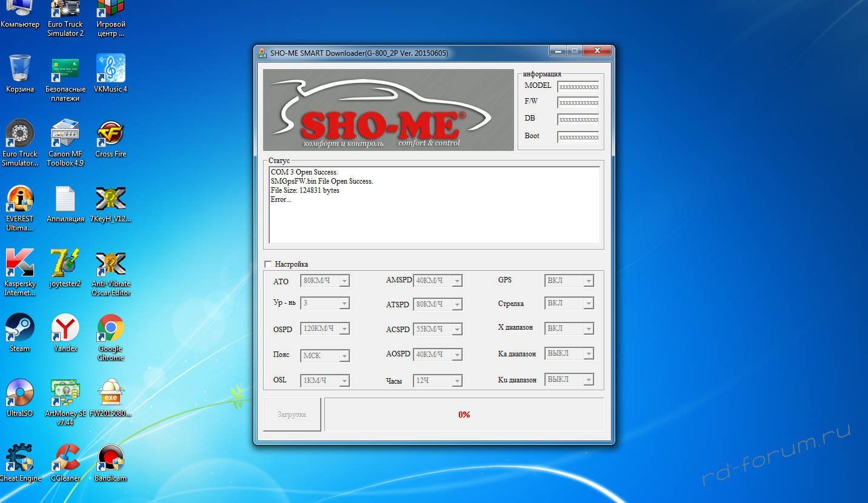Launch Cheat Engine shortcut
This screenshot has height=503, width=868.
click(20, 463)
